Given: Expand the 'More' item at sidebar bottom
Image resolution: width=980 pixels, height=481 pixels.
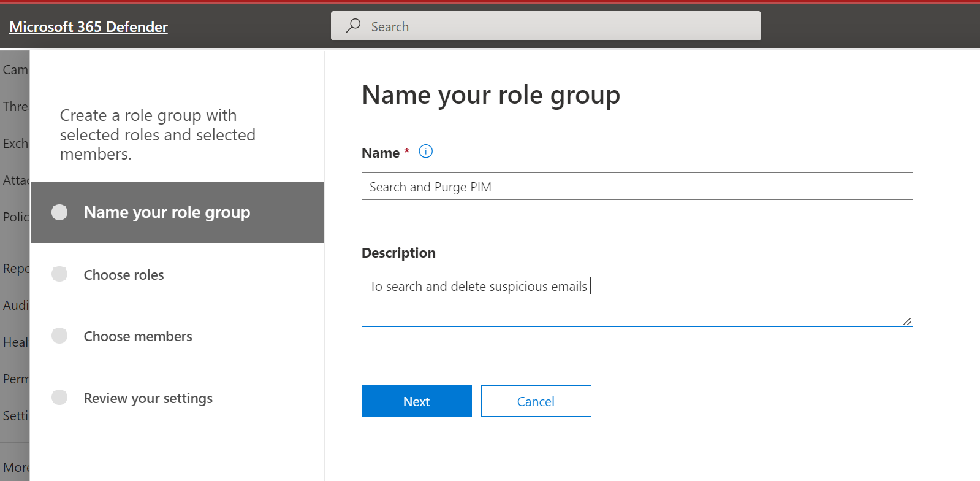Looking at the screenshot, I should click(15, 468).
